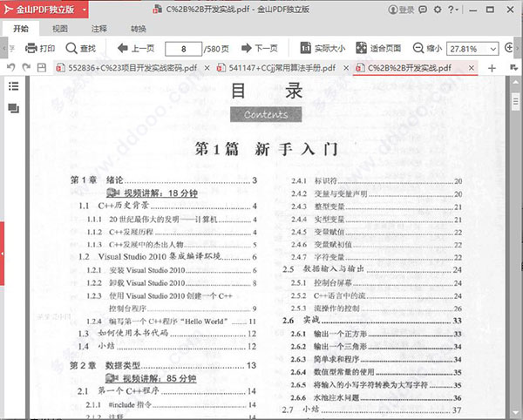523x420 pixels.
Task: Switch to the 开始 tab
Action: [21, 29]
